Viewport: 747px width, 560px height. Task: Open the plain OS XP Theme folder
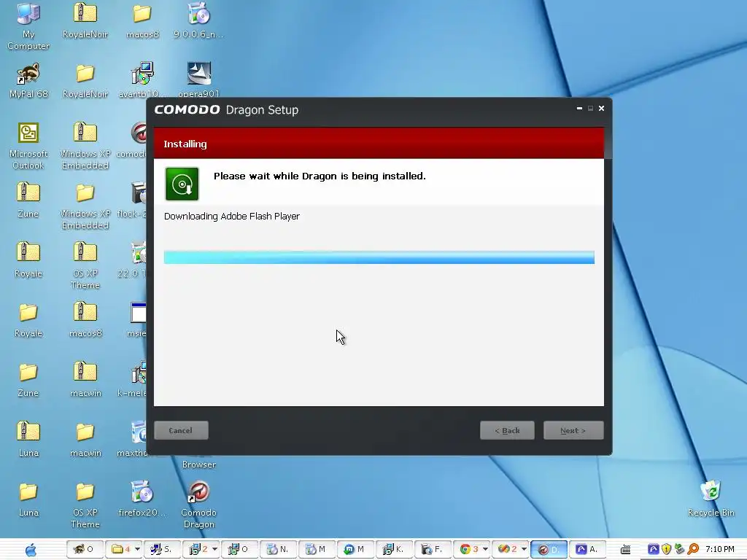[x=85, y=505]
